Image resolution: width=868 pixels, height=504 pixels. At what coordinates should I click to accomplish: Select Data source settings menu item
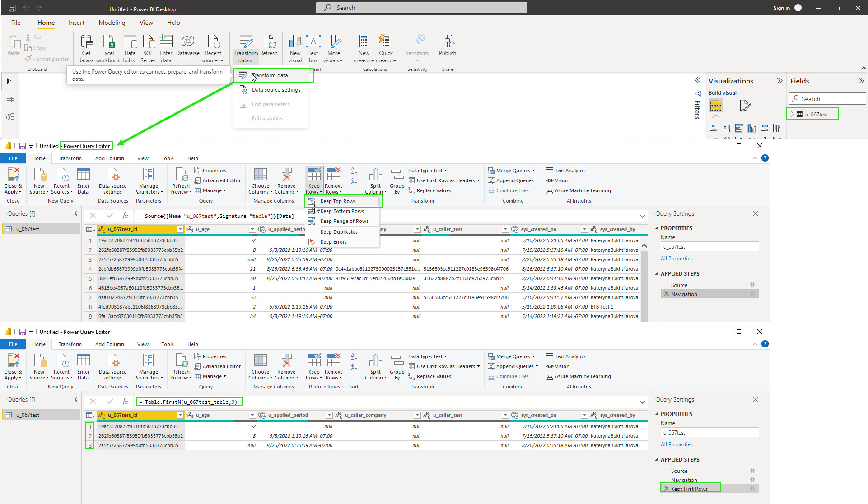(x=275, y=90)
